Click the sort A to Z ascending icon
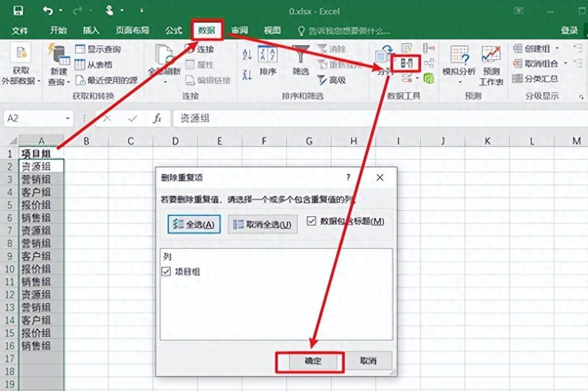588x391 pixels. coord(247,55)
